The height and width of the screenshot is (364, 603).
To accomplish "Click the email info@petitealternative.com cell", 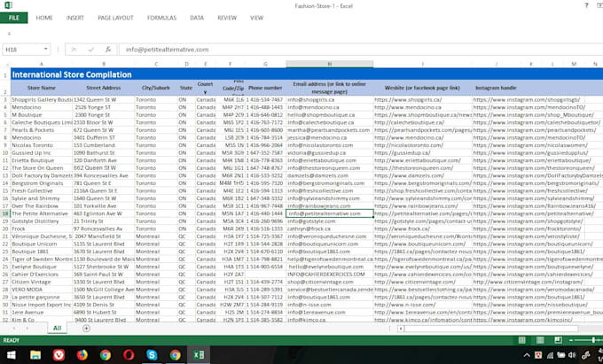I will (x=330, y=213).
